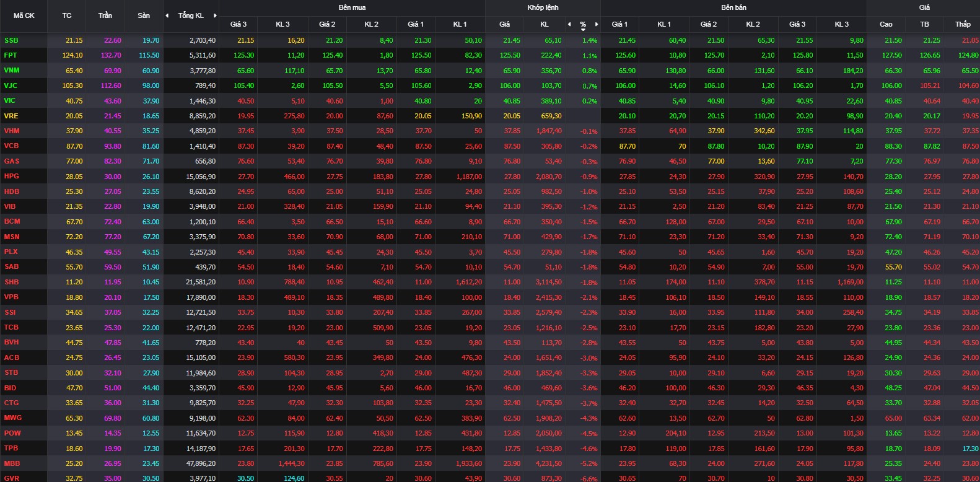Viewport: 980px width, 482px height.
Task: Click VCB sell Giá 1 value 87.70
Action: point(628,146)
